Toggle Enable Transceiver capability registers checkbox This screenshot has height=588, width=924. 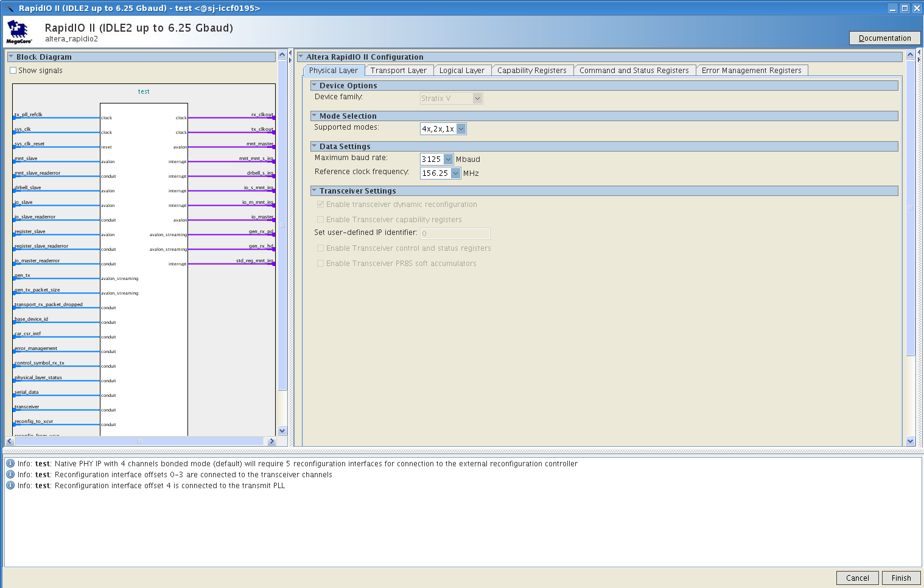click(320, 220)
